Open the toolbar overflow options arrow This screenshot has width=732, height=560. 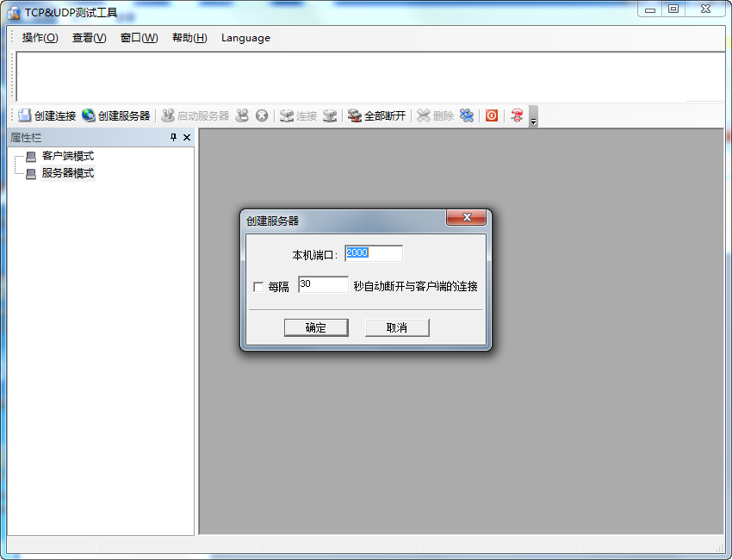coord(533,116)
